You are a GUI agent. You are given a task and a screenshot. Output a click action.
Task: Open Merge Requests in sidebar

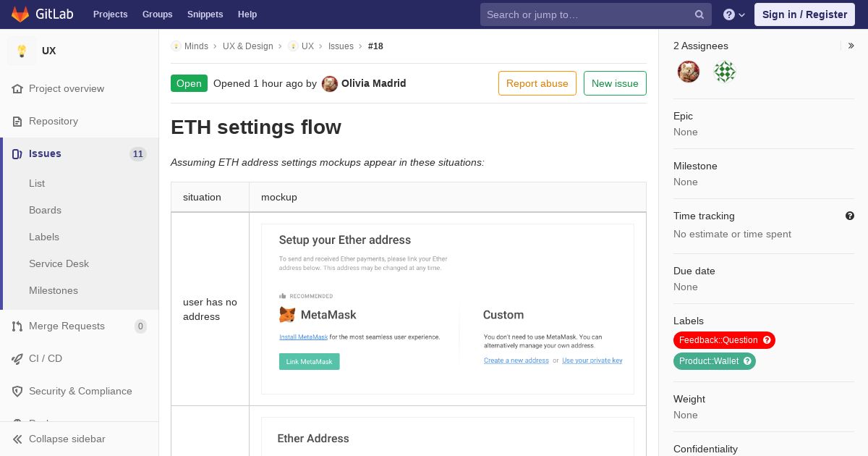pyautogui.click(x=67, y=326)
